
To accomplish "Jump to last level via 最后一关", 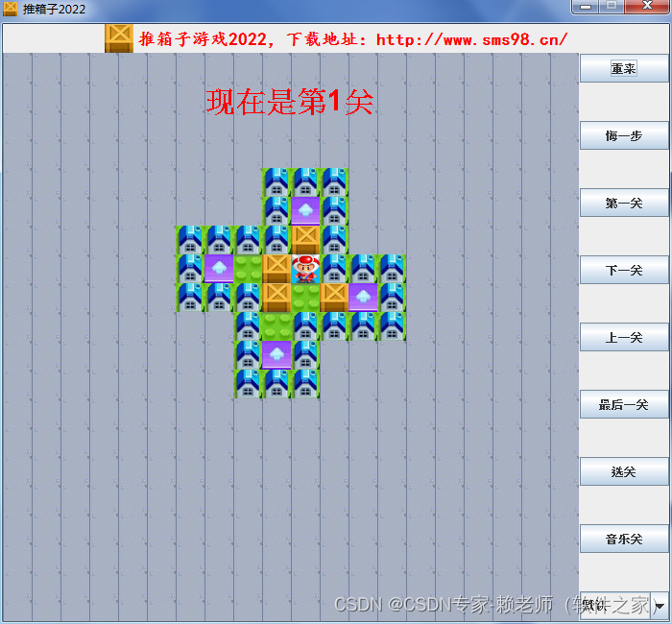I will coord(624,404).
